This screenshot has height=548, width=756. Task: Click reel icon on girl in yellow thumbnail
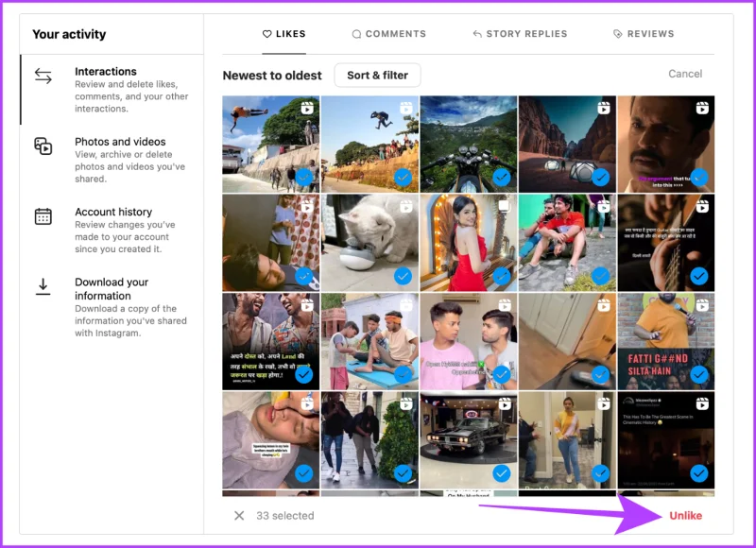click(x=604, y=403)
